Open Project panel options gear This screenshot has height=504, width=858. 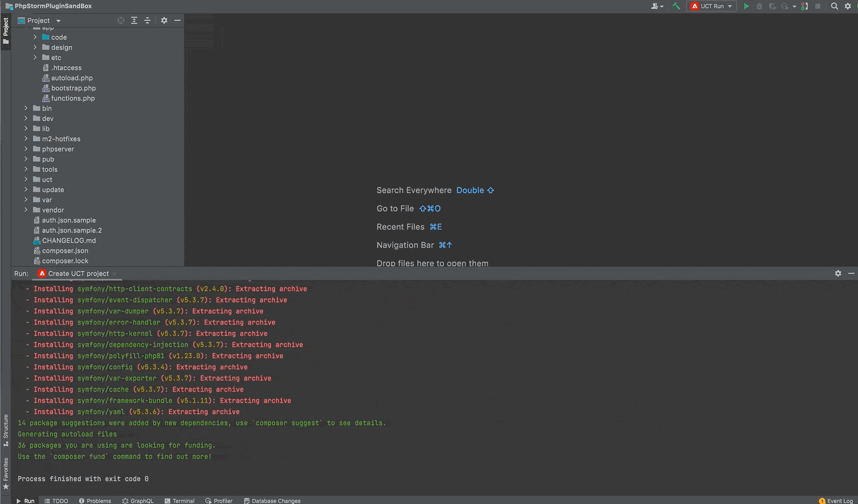point(164,20)
